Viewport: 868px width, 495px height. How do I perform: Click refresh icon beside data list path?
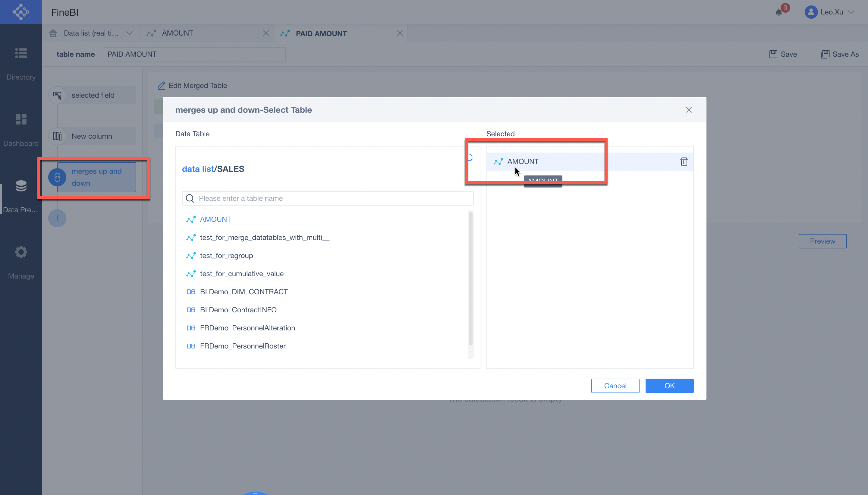(470, 157)
